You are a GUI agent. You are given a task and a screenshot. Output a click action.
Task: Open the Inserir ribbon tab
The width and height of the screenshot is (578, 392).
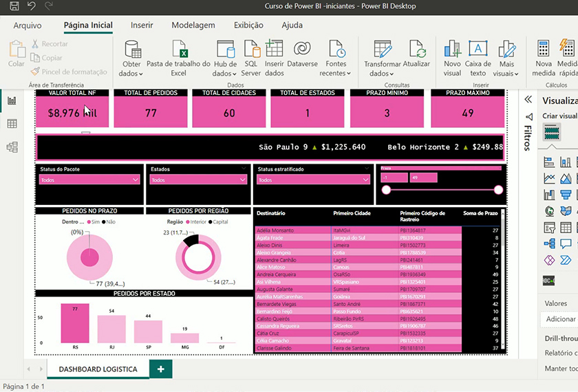click(142, 25)
